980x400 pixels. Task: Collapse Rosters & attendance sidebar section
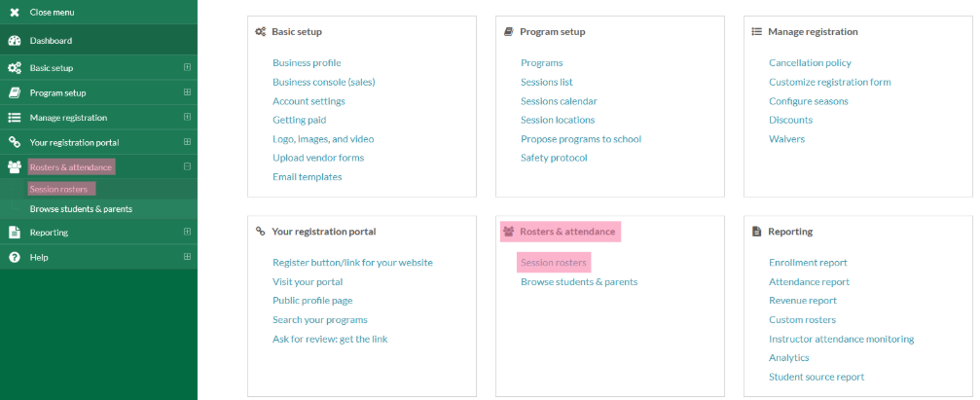click(x=187, y=166)
